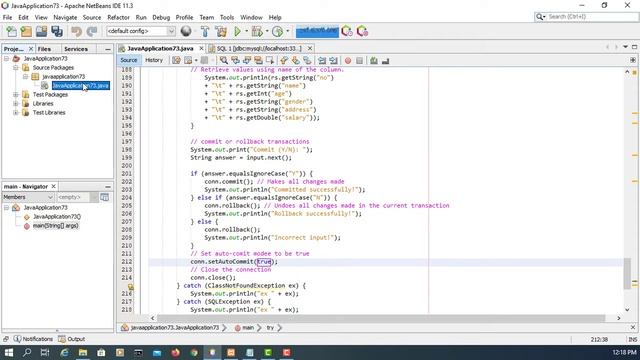Click the editor vertical scrollbar thumb
Viewport: 640px width, 360px height.
(x=627, y=273)
